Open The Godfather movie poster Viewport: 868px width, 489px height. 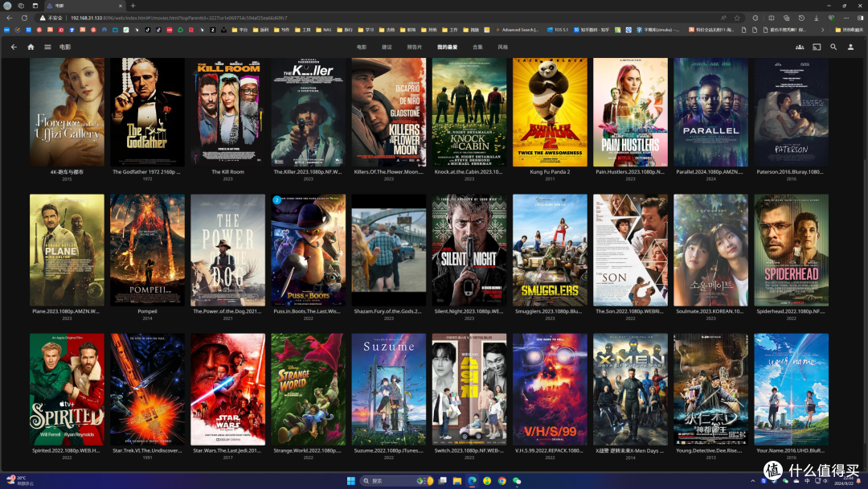click(147, 112)
